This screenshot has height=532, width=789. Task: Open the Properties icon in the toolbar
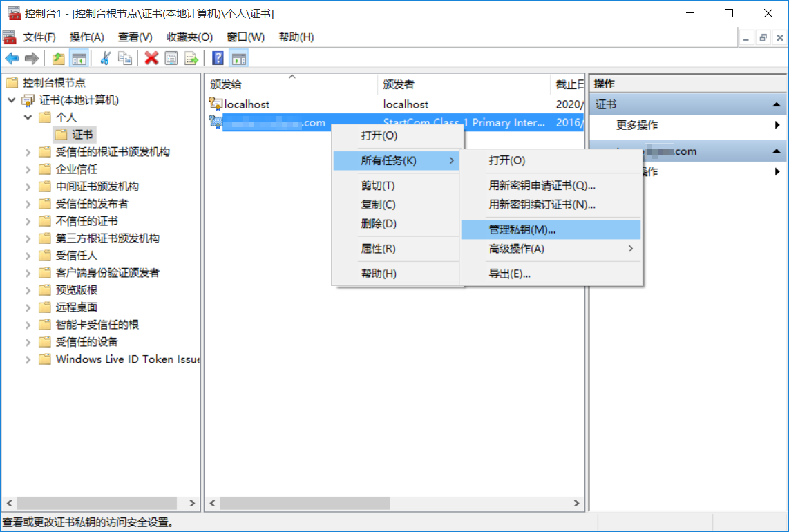click(x=172, y=58)
